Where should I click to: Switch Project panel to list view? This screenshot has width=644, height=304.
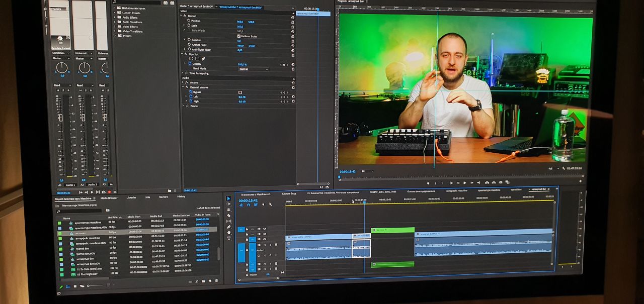[x=68, y=287]
